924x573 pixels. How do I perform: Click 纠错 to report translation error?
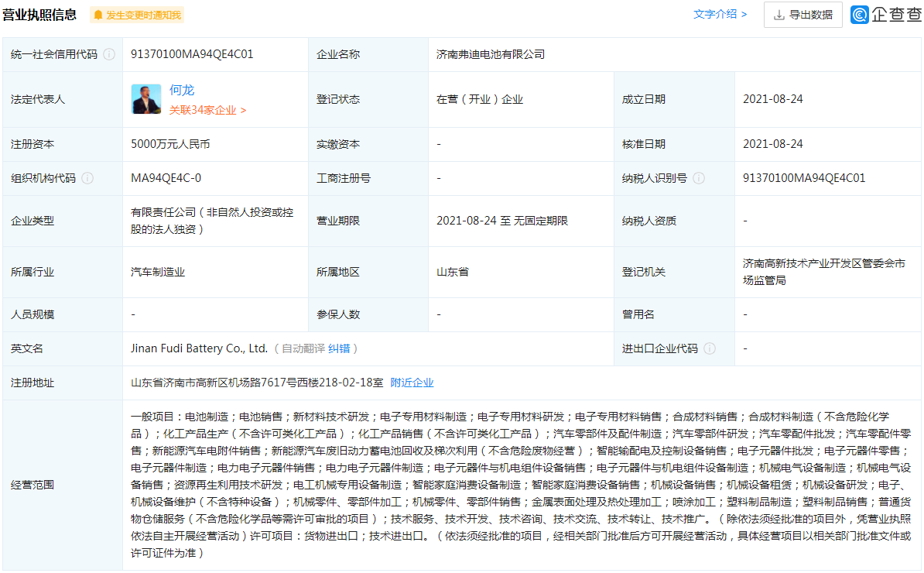click(x=337, y=348)
